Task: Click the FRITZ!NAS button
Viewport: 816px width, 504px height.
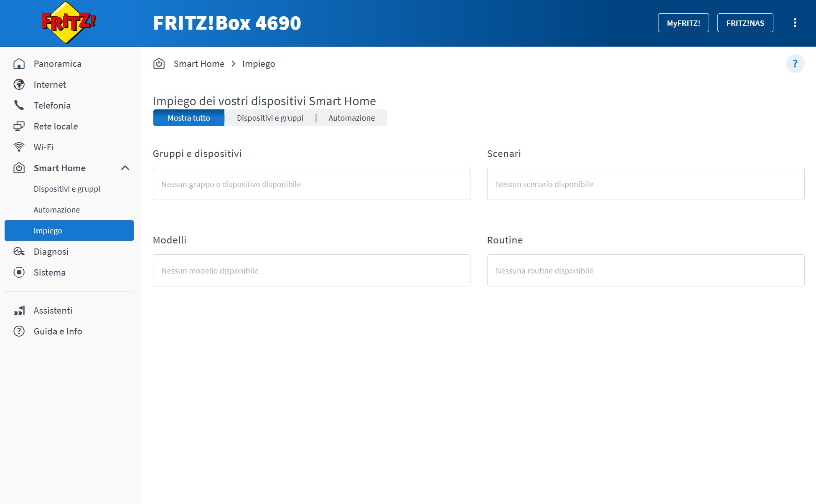Action: [745, 23]
